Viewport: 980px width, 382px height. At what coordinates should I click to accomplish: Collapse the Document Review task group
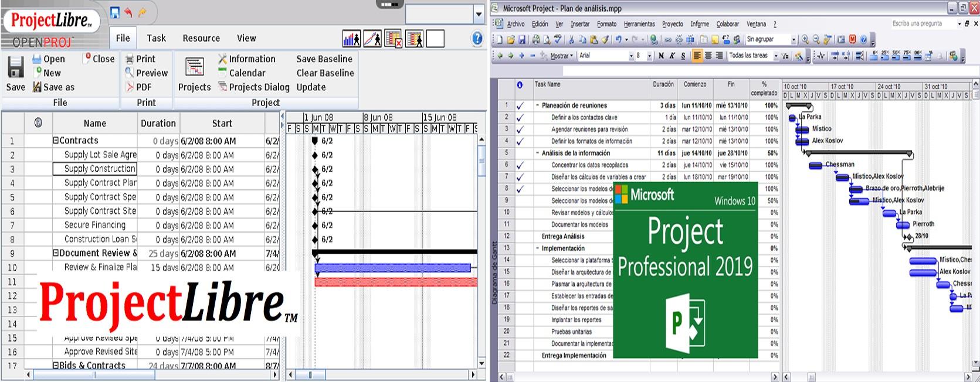point(56,253)
